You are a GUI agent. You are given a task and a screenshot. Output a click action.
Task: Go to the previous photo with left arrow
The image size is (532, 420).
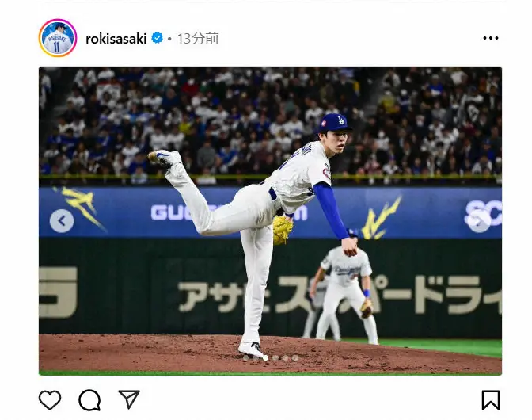coord(62,221)
